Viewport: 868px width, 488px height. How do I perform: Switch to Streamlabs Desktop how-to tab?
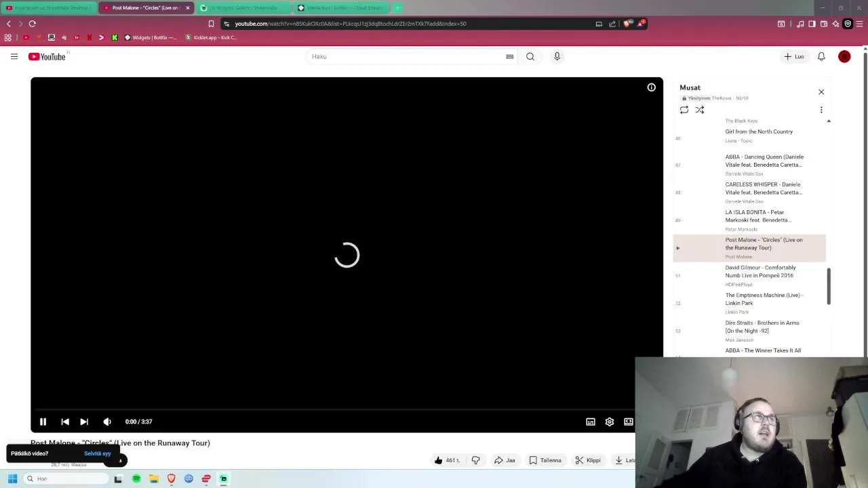[x=49, y=7]
